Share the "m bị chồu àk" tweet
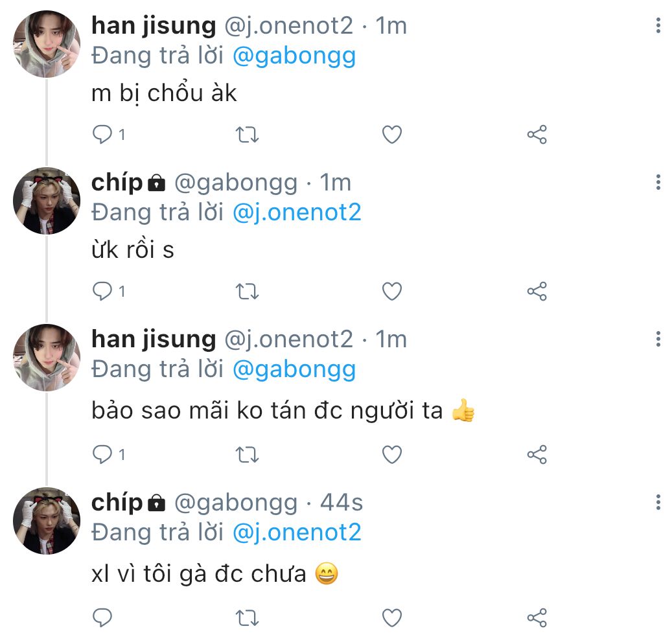This screenshot has height=633, width=672. pyautogui.click(x=537, y=135)
